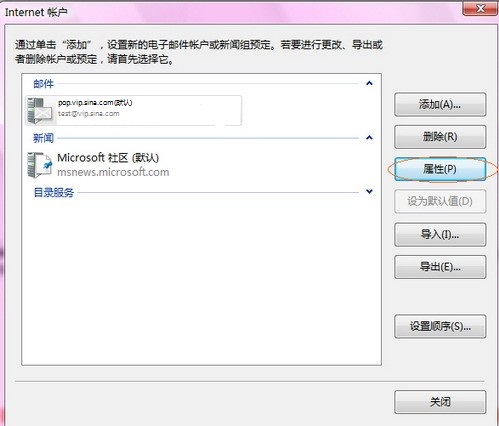The width and height of the screenshot is (499, 426).
Task: Click the 目录服务 section header label
Action: [x=54, y=192]
